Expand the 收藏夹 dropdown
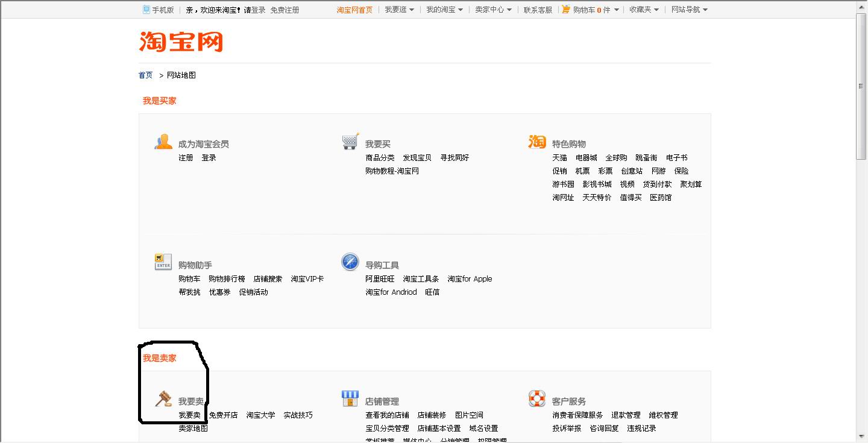The image size is (868, 443). click(644, 10)
